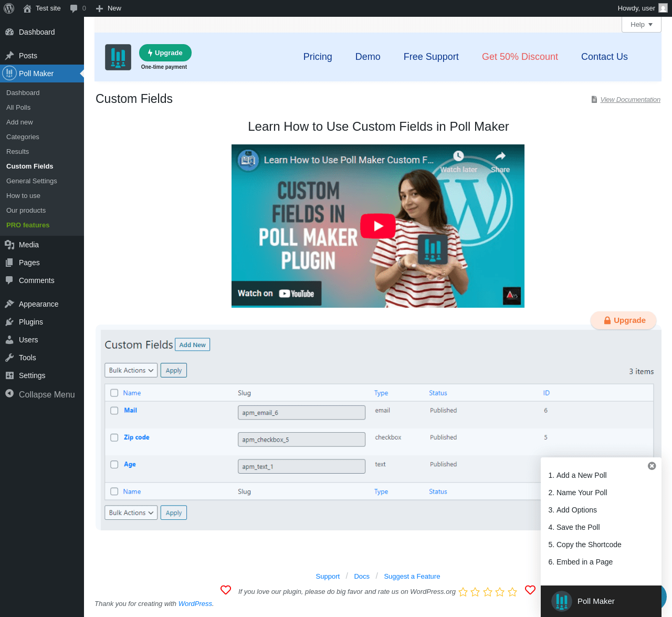Open Poll Maker logo in popup footer
The width and height of the screenshot is (672, 617).
(562, 601)
